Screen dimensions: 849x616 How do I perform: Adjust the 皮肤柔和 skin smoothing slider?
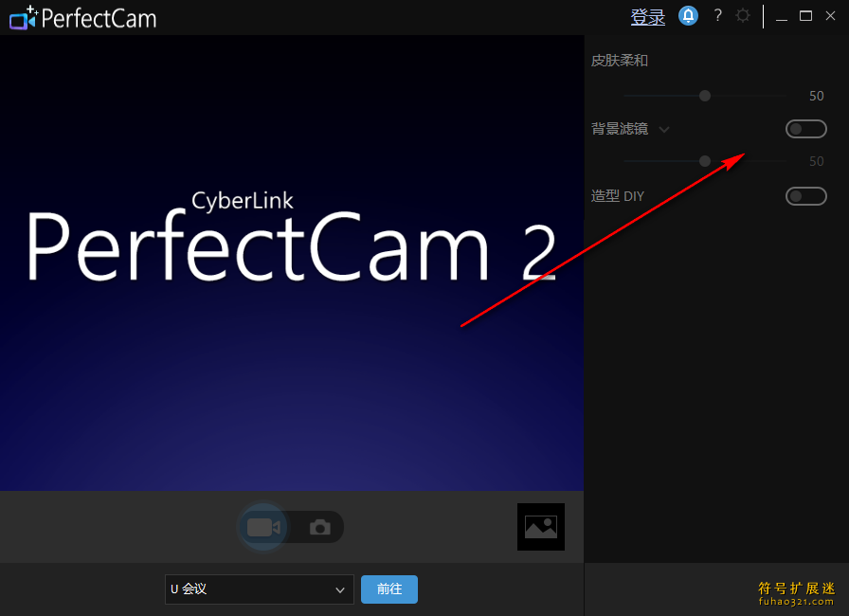click(704, 96)
